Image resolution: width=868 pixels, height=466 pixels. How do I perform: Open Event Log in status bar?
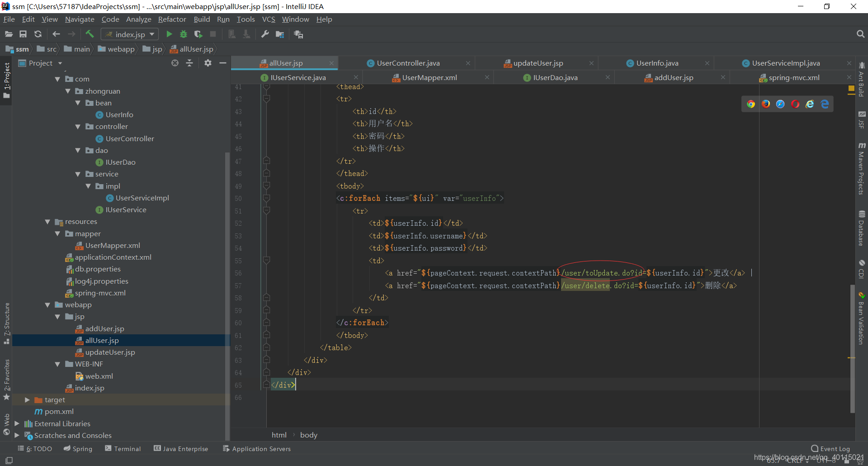(830, 449)
